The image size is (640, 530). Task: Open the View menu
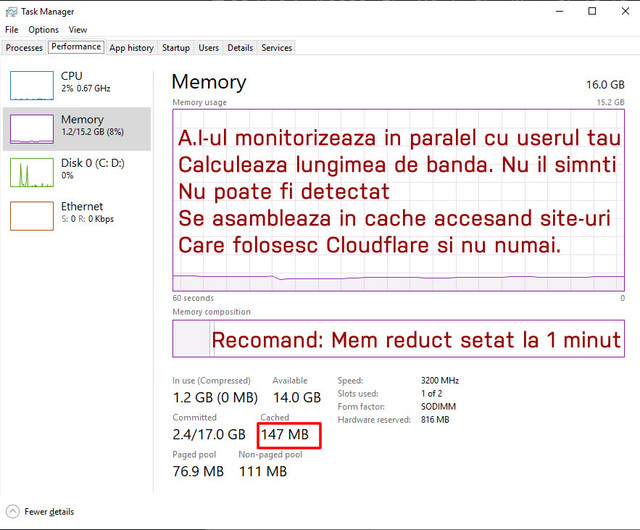coord(78,30)
